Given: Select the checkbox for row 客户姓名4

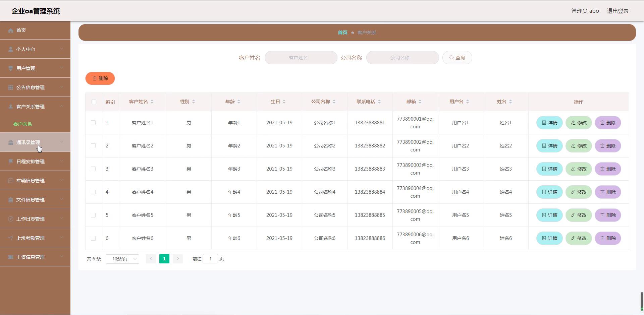Looking at the screenshot, I should click(94, 192).
